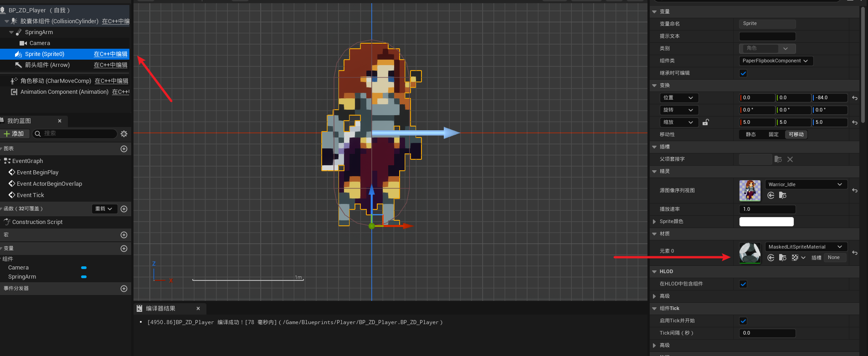The image size is (868, 356).
Task: Open My Blueprint settings gear
Action: click(124, 134)
